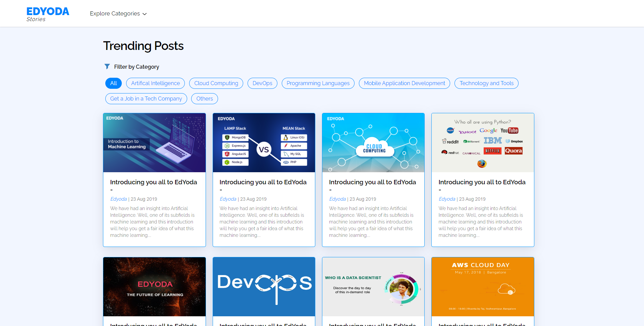
Task: Open the Edyoda author link on first post
Action: [x=118, y=199]
